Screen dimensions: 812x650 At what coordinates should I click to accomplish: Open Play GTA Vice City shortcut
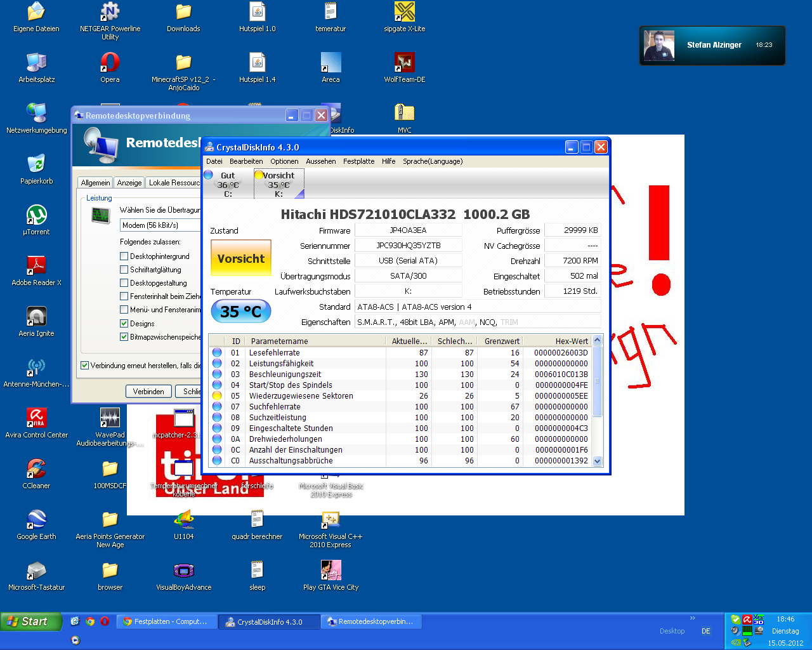pos(331,576)
